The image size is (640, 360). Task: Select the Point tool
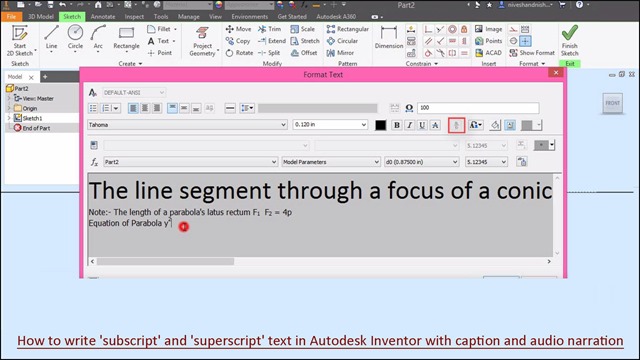[160, 53]
